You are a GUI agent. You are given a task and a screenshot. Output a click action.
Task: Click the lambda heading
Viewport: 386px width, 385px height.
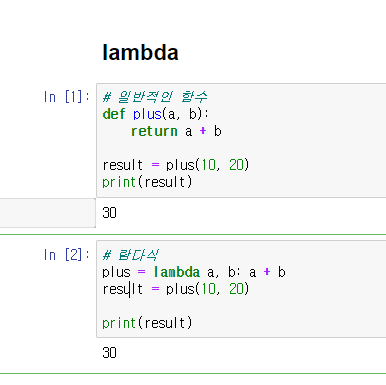(140, 53)
